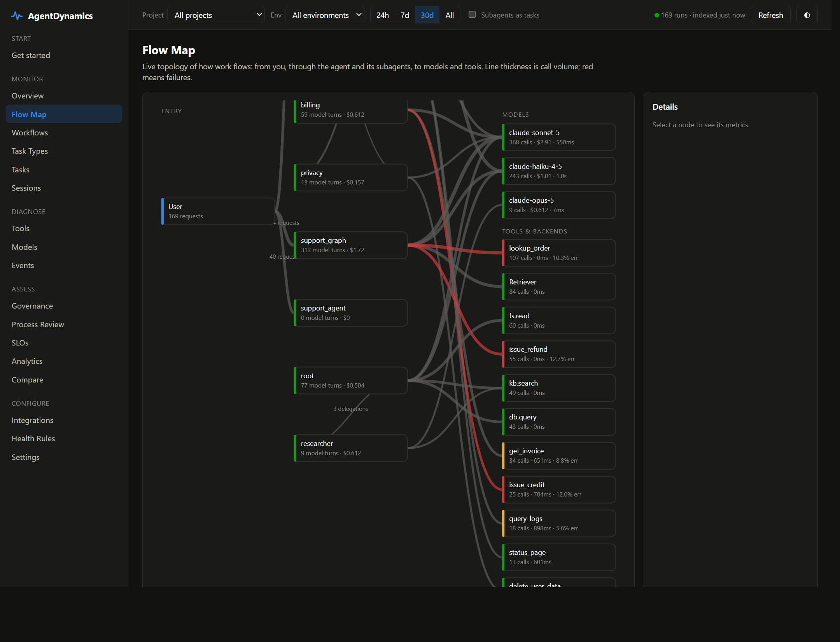840x642 pixels.
Task: Select the claude-opus-5 model node
Action: 559,205
